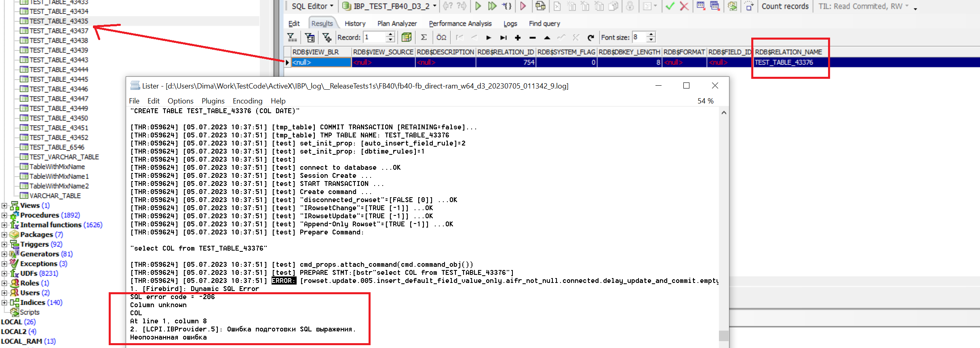Click the funnel filter icon in Results toolbar
The height and width of the screenshot is (348, 980).
pos(291,38)
